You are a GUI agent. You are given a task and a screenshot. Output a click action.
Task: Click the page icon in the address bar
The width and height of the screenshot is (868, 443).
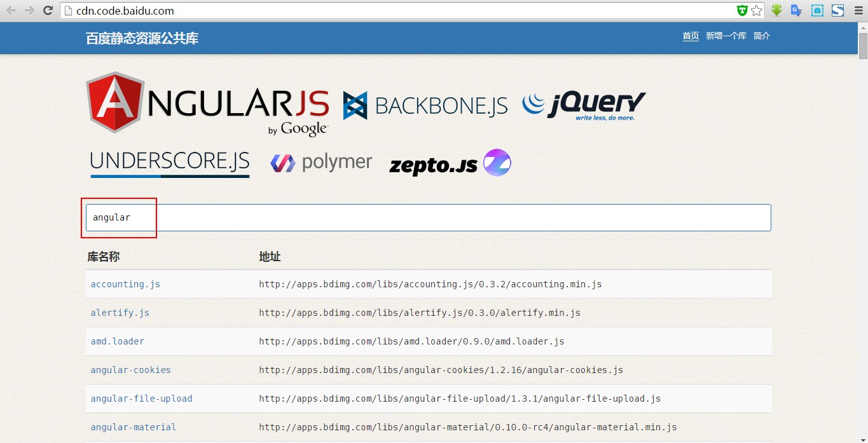(68, 11)
